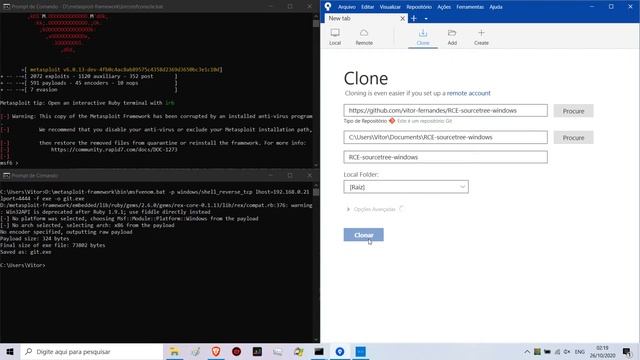Open the Local Folder dropdown
This screenshot has width=640, height=360.
(x=406, y=187)
